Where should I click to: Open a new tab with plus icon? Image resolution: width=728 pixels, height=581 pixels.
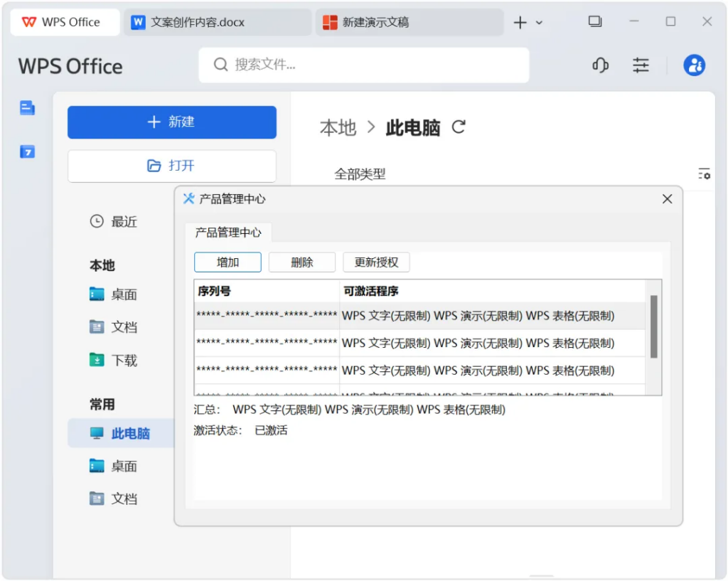coord(520,23)
